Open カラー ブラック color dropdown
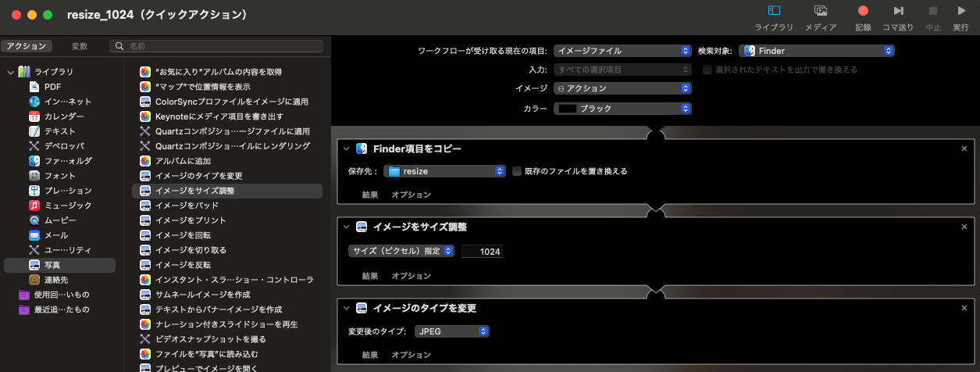The image size is (980, 372). click(622, 109)
